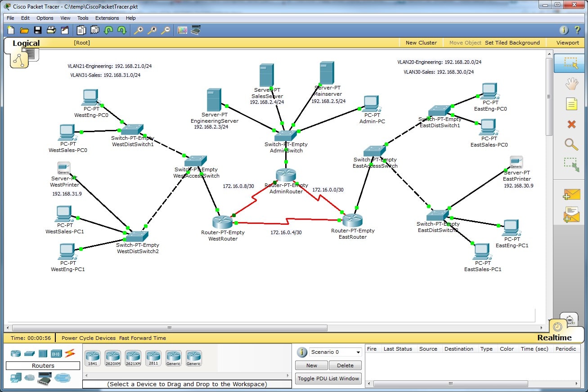
Task: Open the Edit menu
Action: [25, 18]
